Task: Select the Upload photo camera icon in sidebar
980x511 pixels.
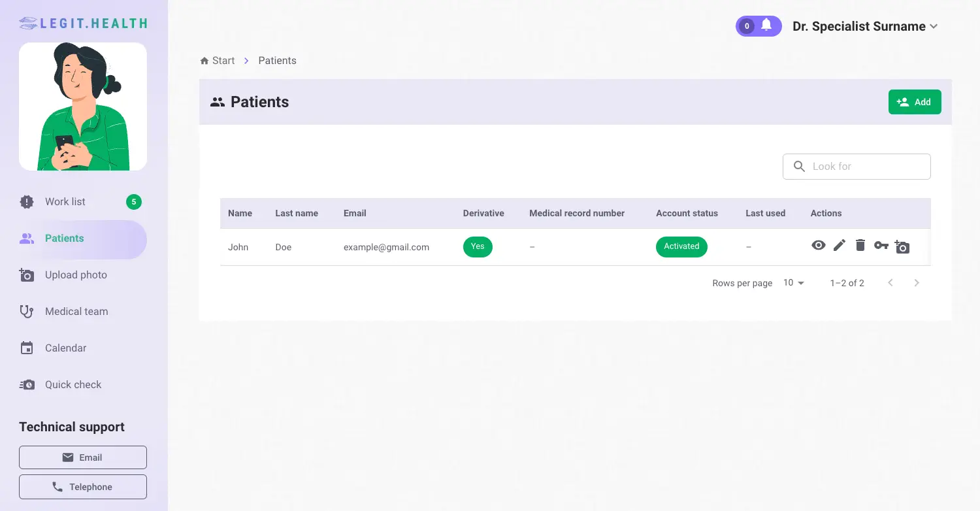Action: (26, 274)
